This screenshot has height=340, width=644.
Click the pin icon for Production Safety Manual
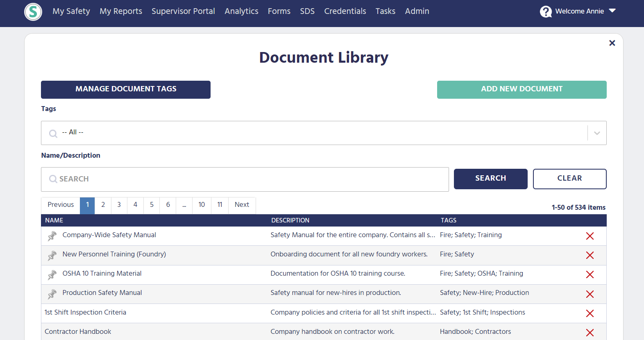pyautogui.click(x=52, y=294)
